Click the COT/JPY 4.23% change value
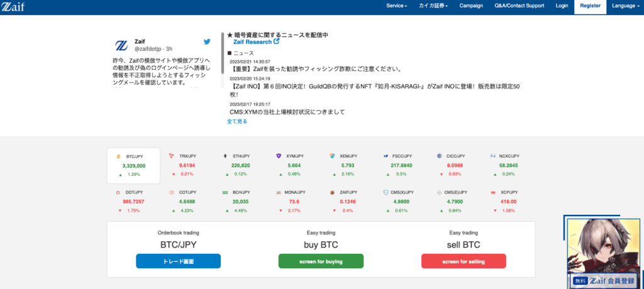This screenshot has height=289, width=644. (187, 210)
